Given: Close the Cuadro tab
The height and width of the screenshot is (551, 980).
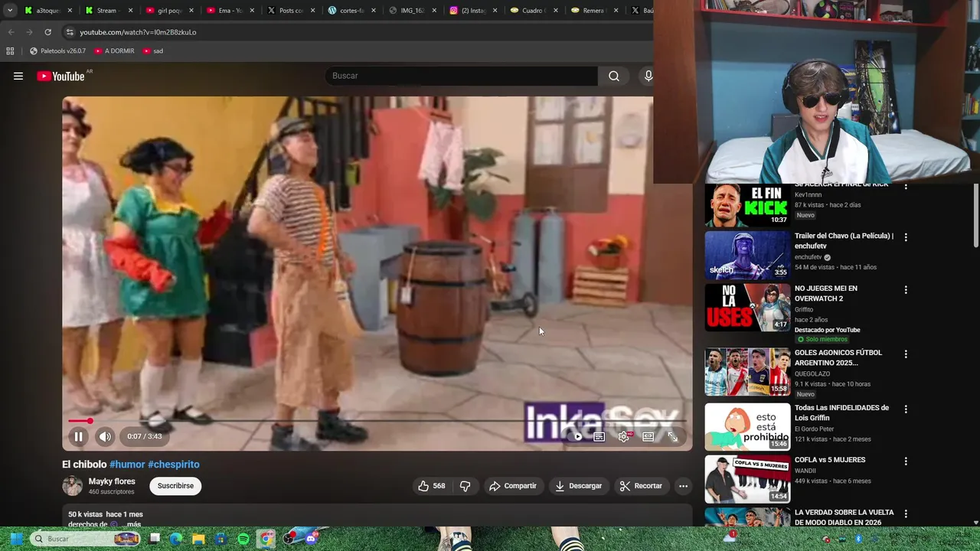Looking at the screenshot, I should [555, 11].
